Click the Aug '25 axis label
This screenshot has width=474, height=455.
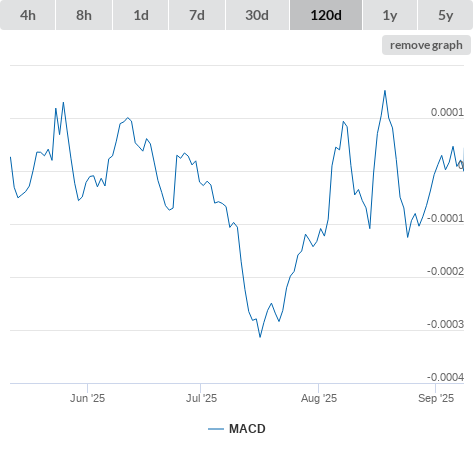point(319,398)
